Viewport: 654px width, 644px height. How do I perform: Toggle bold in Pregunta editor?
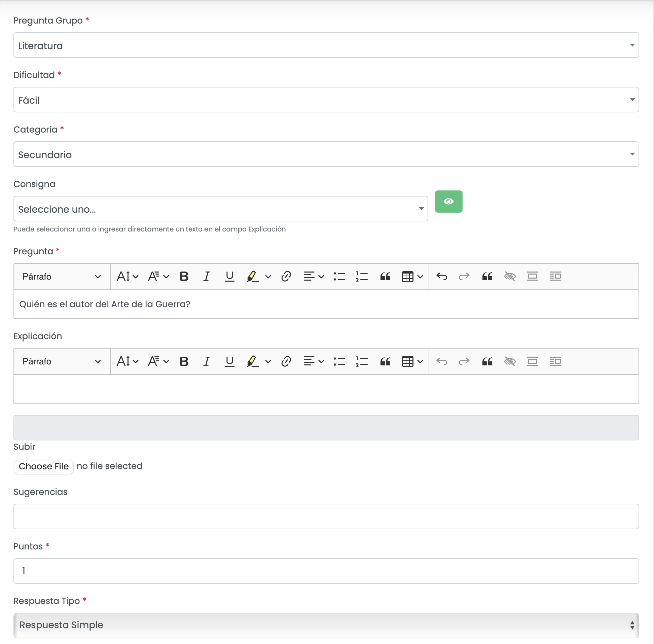coord(184,277)
